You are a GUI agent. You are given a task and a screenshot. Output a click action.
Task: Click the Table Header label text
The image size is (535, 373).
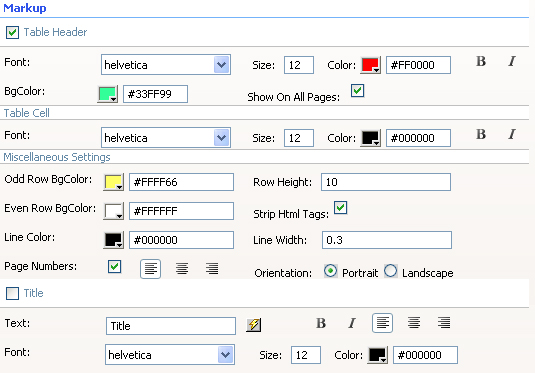pyautogui.click(x=55, y=32)
